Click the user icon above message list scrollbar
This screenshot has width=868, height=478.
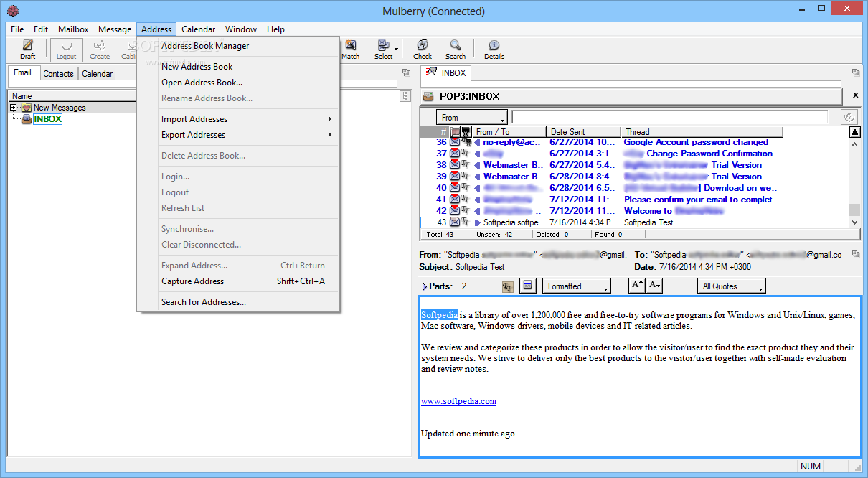(854, 132)
